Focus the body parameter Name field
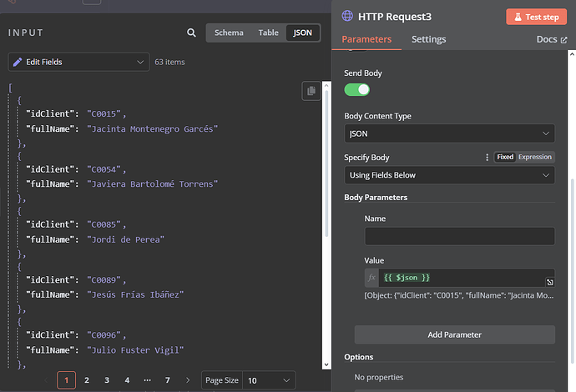 tap(460, 236)
